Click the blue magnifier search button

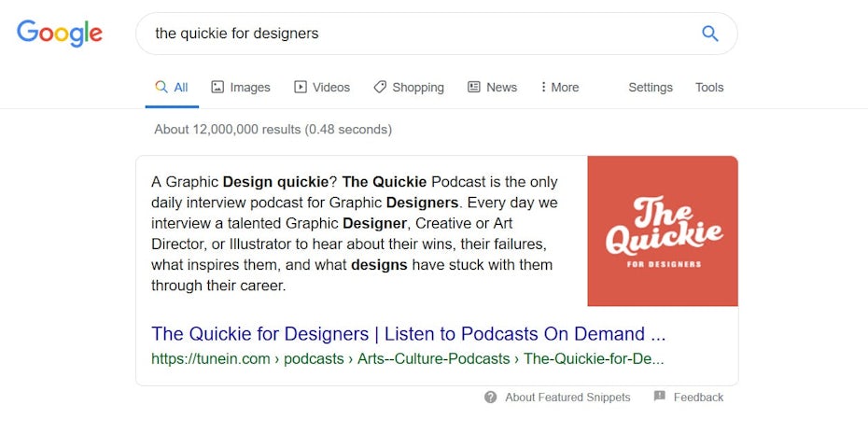click(709, 34)
